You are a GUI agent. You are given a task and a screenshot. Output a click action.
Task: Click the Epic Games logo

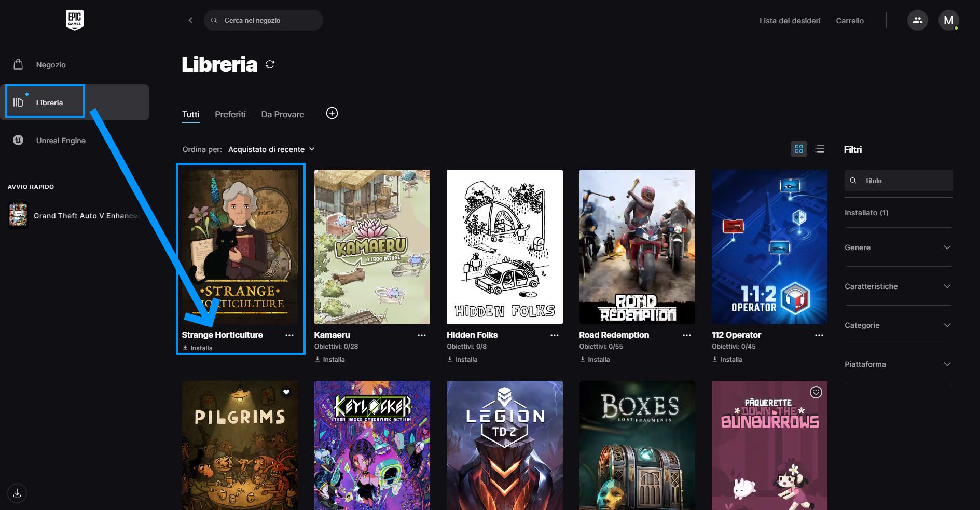(x=75, y=20)
